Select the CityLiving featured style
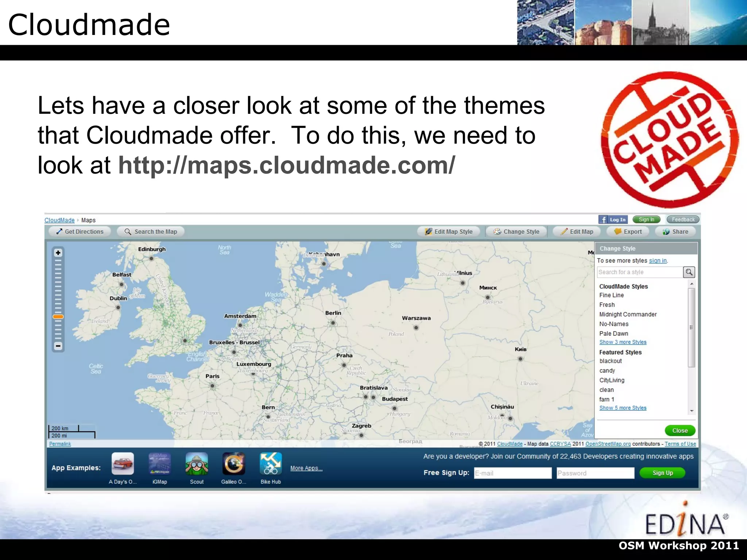The width and height of the screenshot is (747, 560). click(612, 380)
